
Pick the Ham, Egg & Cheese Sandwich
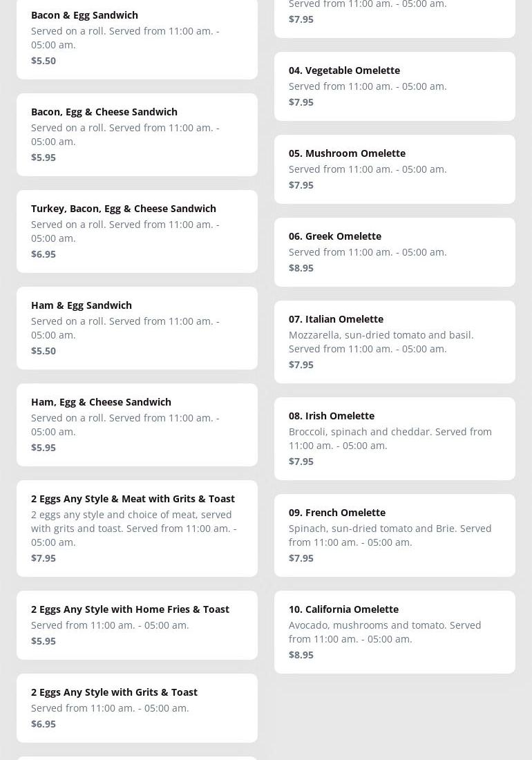137,424
